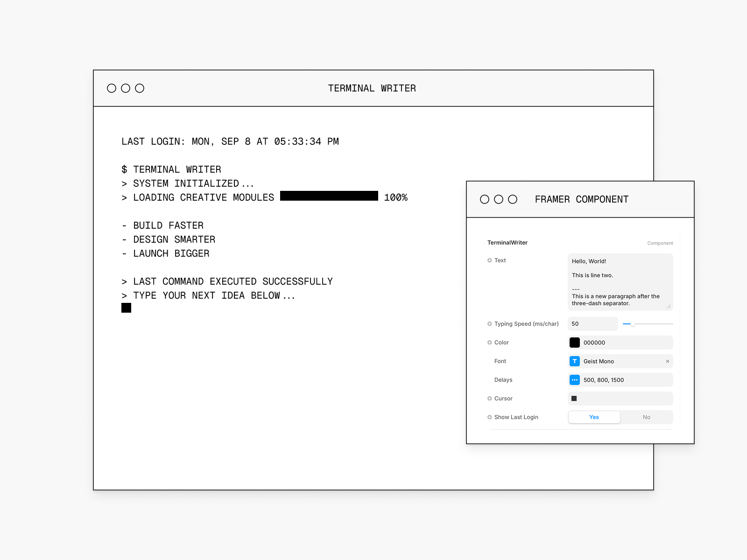Image resolution: width=747 pixels, height=560 pixels.
Task: Click the variable icon beside Color property
Action: tap(489, 342)
